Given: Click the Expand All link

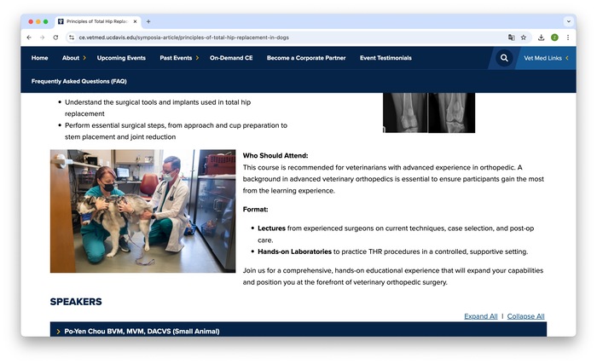Looking at the screenshot, I should tap(480, 316).
